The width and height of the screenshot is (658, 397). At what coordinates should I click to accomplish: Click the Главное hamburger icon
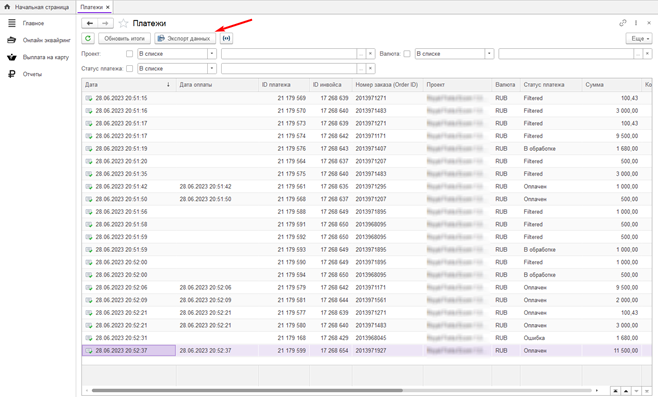pos(12,23)
